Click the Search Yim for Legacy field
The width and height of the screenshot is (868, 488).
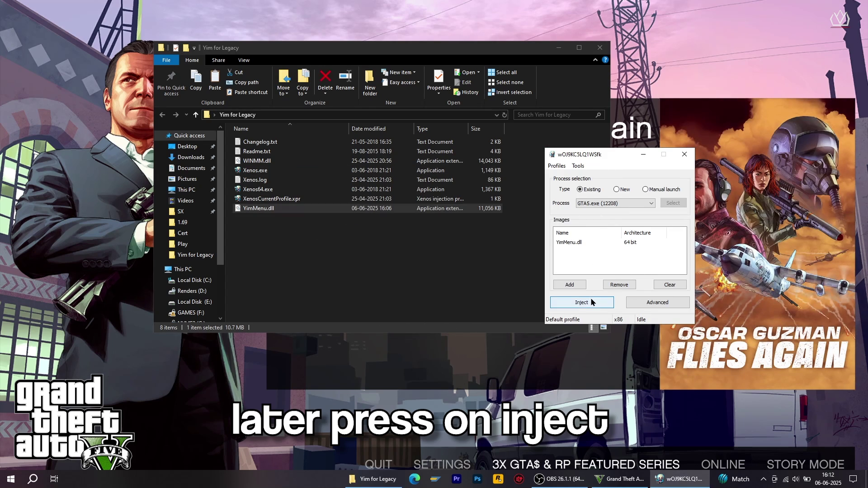click(555, 115)
